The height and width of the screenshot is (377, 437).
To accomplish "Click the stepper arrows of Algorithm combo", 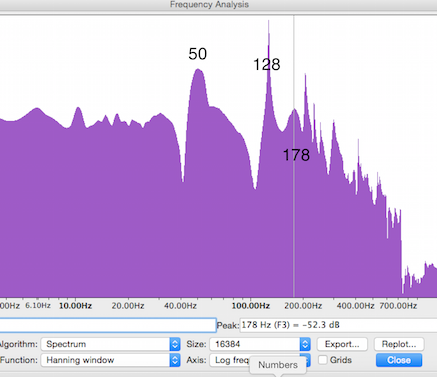I will click(175, 344).
